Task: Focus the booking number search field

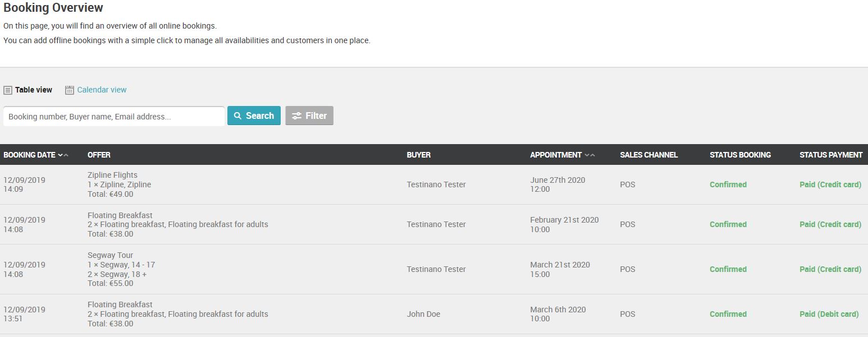Action: [114, 116]
